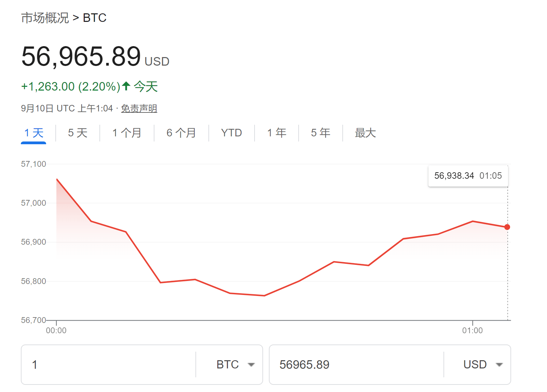Expand the BTC currency dropdown arrow

click(x=251, y=365)
